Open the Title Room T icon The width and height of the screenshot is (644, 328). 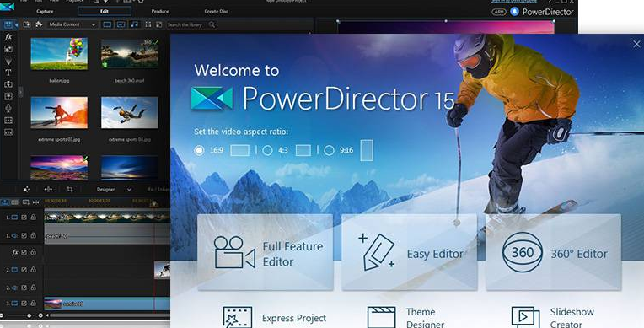[8, 73]
